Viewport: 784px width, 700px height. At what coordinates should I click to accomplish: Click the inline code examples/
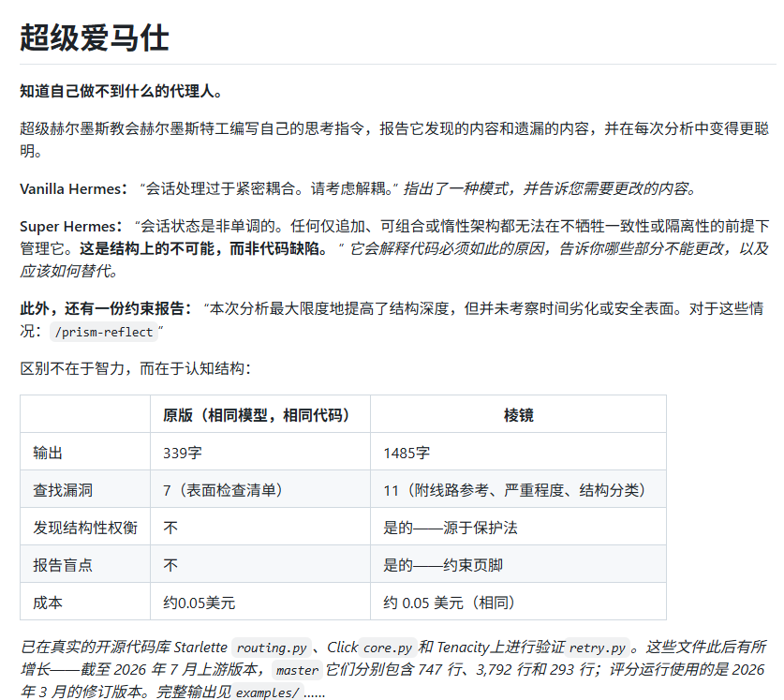click(x=268, y=693)
